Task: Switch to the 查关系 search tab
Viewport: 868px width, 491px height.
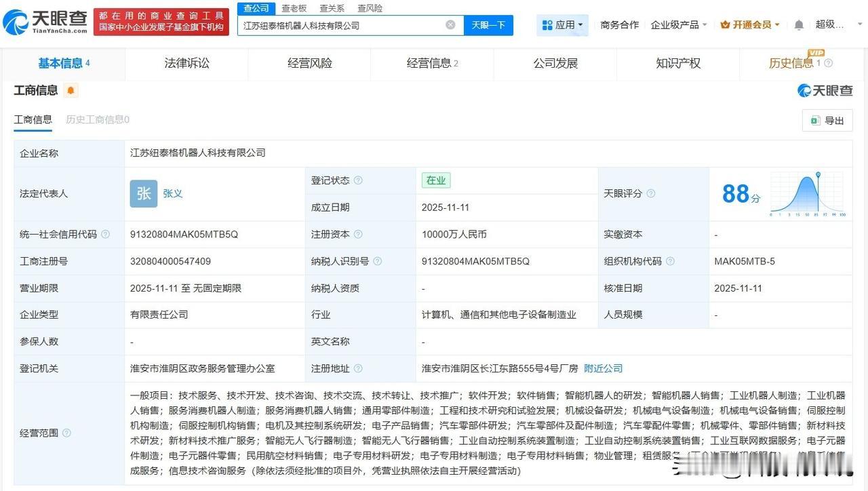Action: (x=332, y=8)
